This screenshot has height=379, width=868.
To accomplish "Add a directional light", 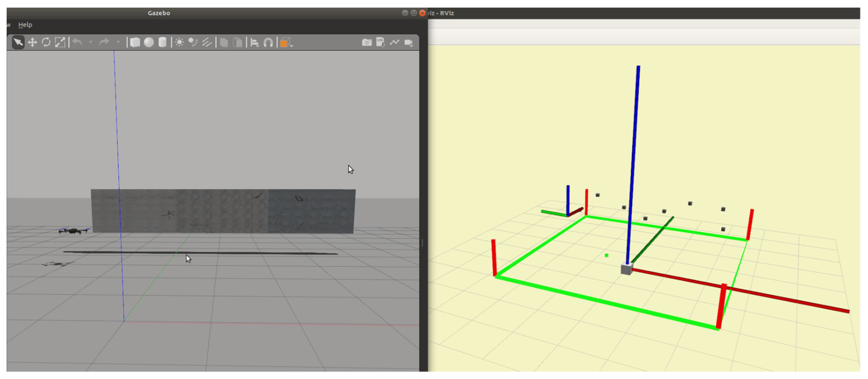I will coord(207,42).
